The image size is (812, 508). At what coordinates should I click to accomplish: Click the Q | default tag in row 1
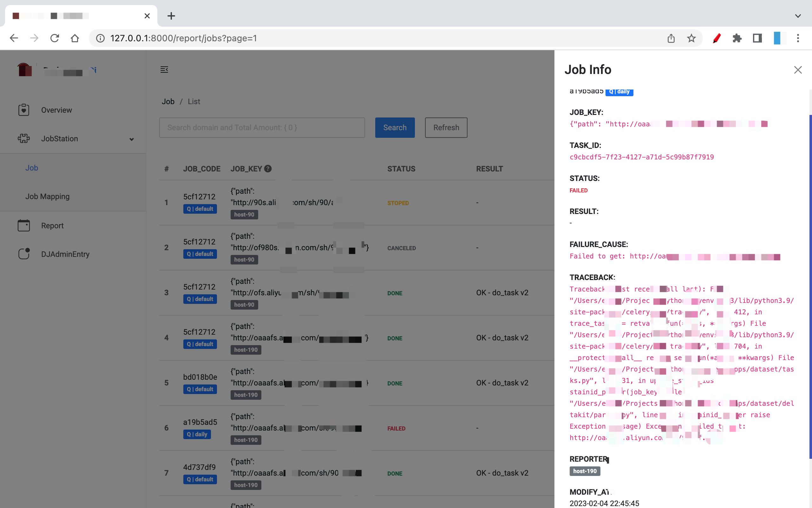pos(200,209)
